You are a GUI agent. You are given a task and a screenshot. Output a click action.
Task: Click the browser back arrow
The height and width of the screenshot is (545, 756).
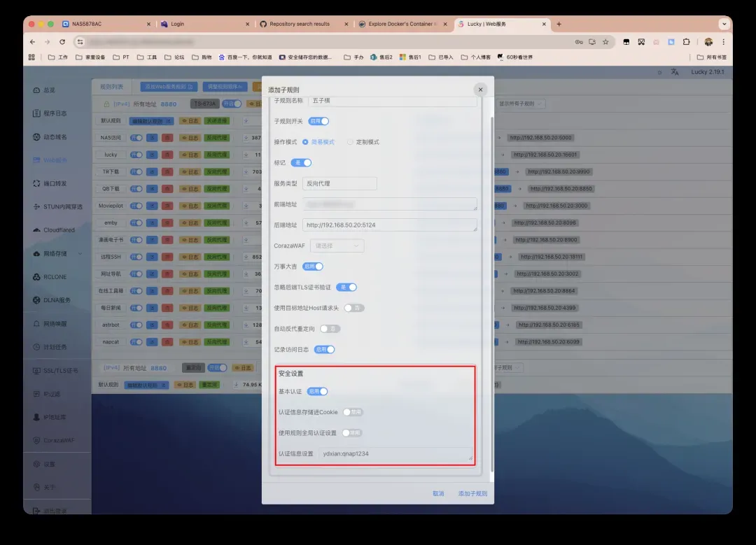(x=32, y=42)
